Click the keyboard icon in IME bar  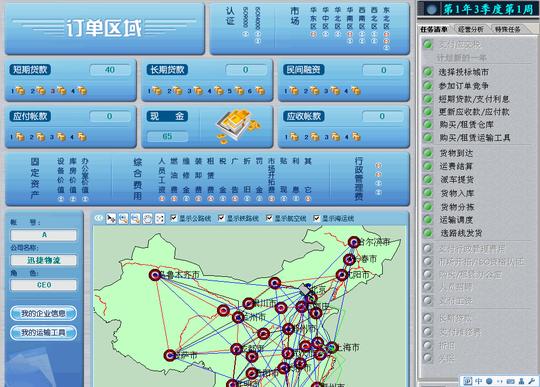tap(511, 381)
